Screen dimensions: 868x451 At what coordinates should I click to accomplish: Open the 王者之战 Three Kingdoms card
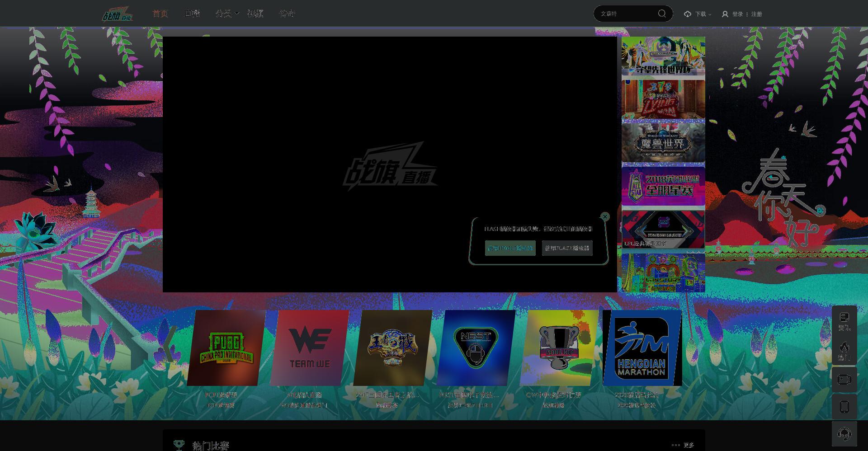click(x=392, y=348)
